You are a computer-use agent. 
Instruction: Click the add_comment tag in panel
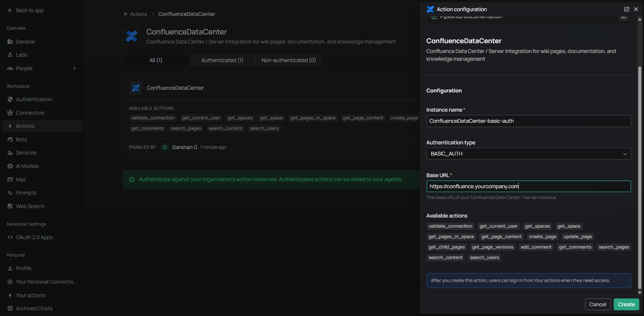pyautogui.click(x=536, y=247)
